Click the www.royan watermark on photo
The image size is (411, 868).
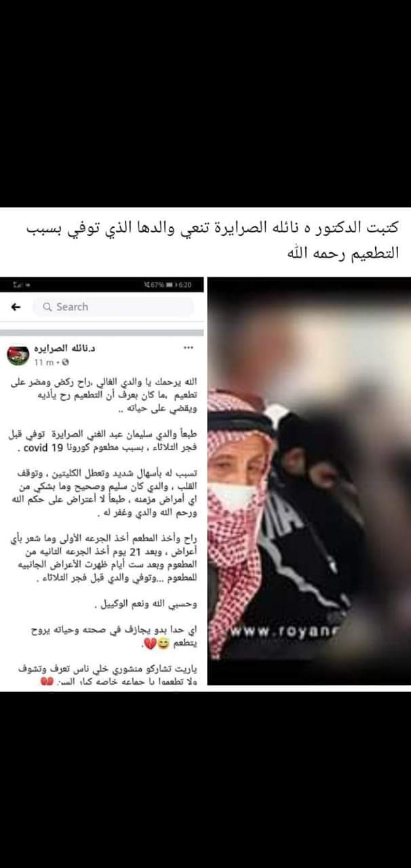coord(286,632)
